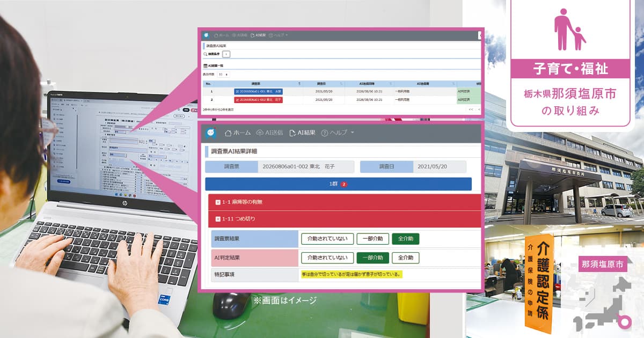Screen dimensions: 644x338
Task: Open ホーム in the AI結果詳細 screen navbar
Action: tap(237, 133)
